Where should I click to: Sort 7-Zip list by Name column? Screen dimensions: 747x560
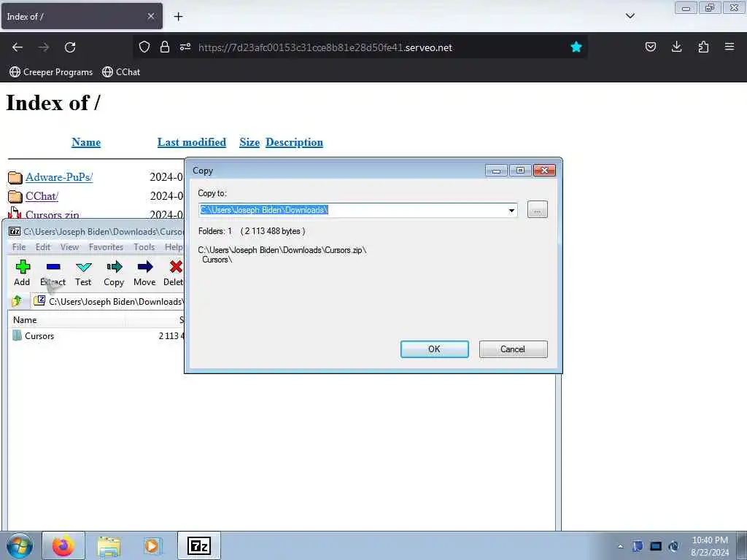66,320
